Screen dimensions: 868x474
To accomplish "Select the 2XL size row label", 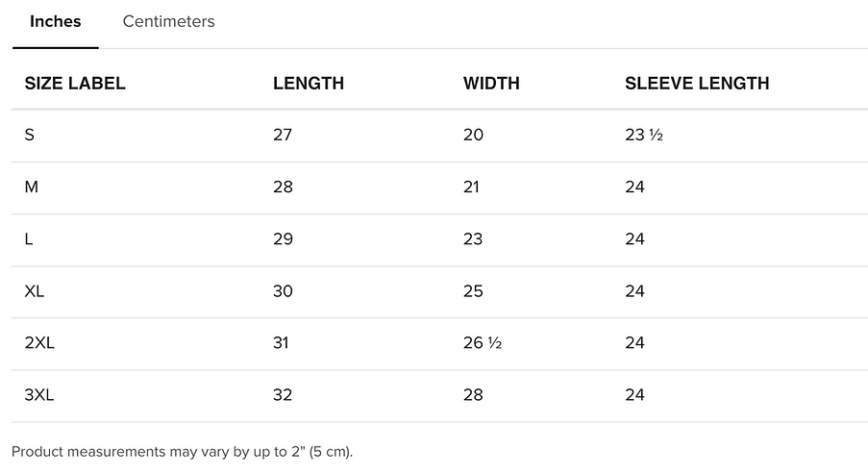I will pyautogui.click(x=39, y=343).
